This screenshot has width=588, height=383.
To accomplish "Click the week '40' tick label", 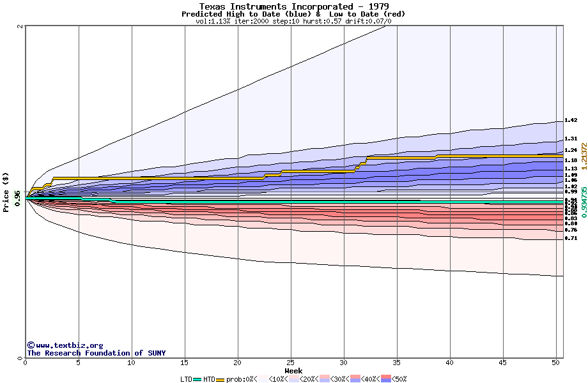I will coord(449,363).
